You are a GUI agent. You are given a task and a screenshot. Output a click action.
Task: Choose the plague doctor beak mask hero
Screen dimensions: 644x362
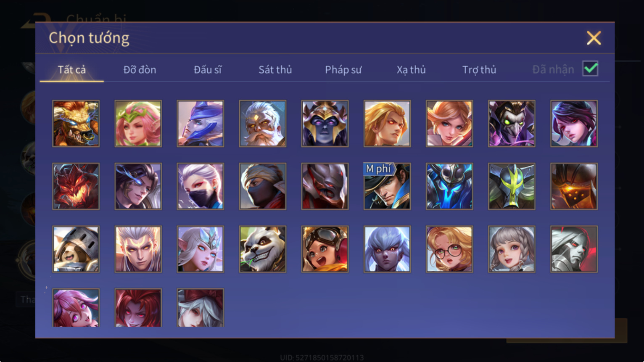[x=512, y=124]
